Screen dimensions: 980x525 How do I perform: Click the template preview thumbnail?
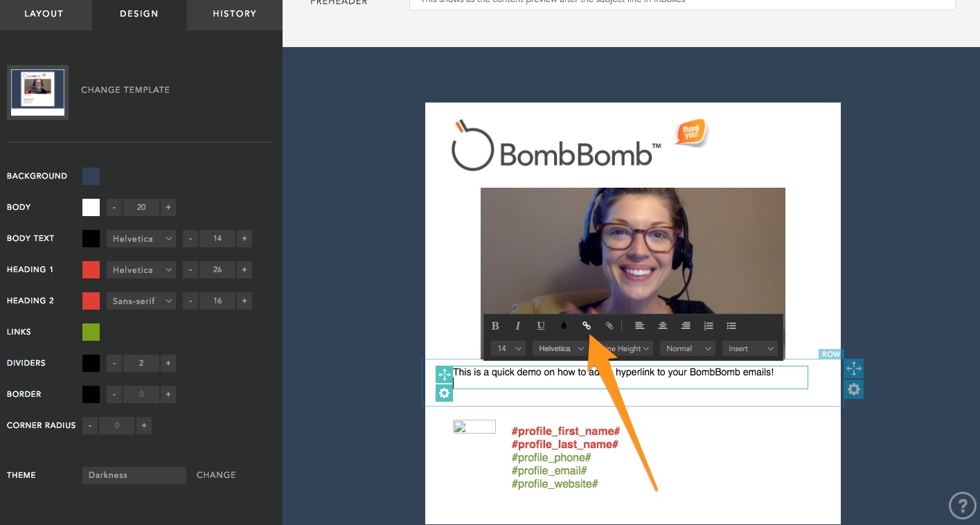click(x=37, y=92)
